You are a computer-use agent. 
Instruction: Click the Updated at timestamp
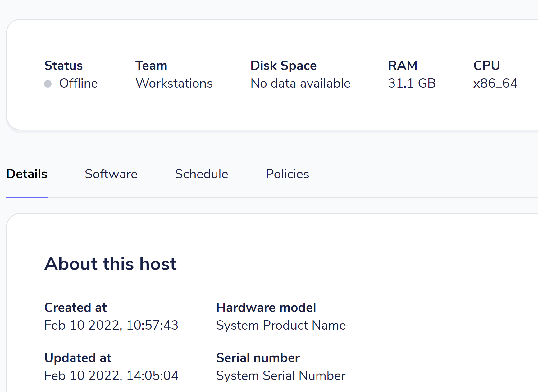coord(112,376)
